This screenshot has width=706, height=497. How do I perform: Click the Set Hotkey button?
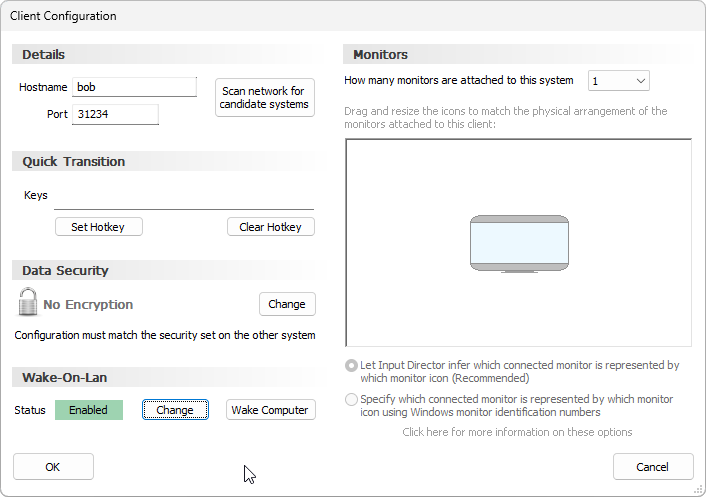pos(98,227)
